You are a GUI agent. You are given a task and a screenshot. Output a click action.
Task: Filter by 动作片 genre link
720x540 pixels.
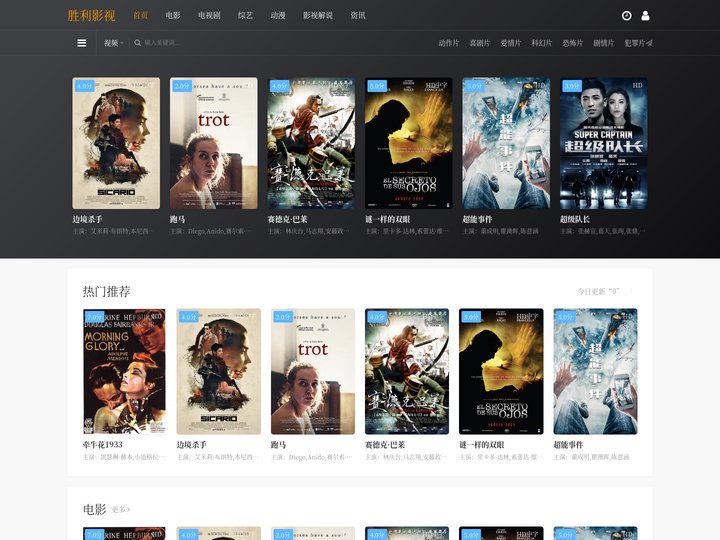[x=449, y=43]
